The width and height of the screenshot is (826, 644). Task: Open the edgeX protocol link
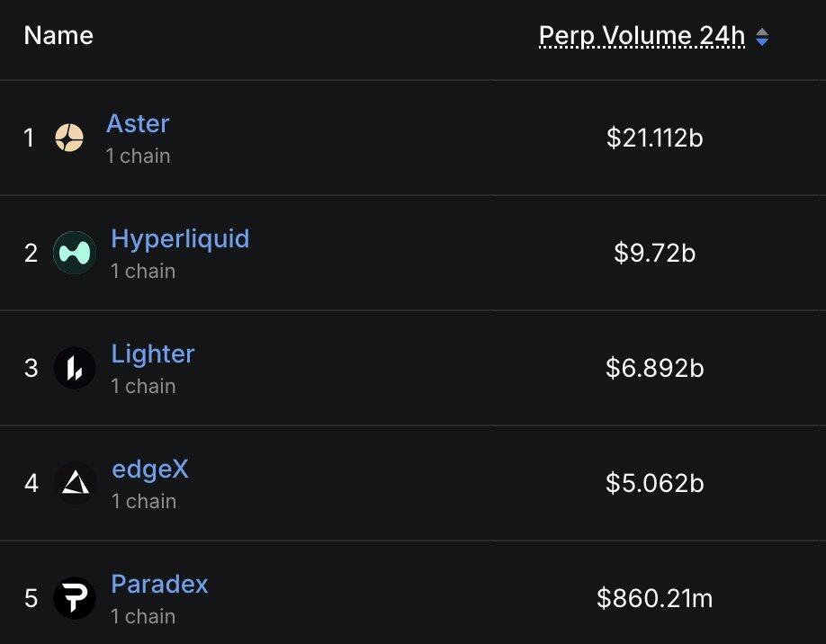150,469
